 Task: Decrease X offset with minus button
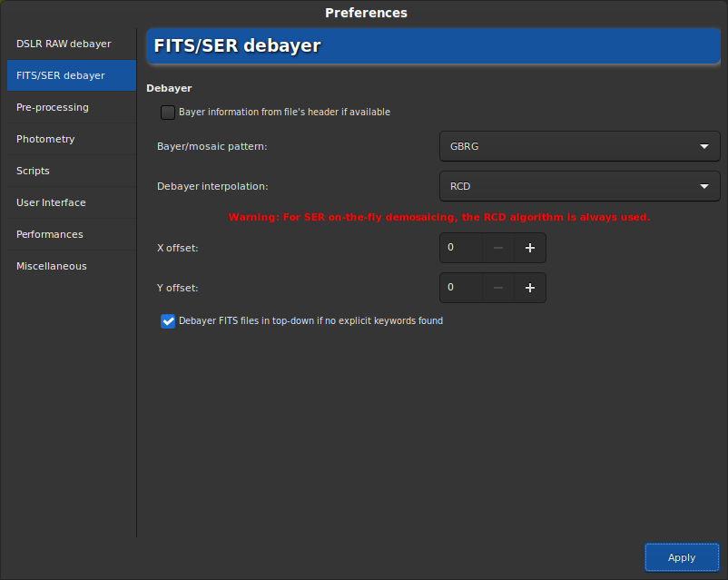point(497,248)
